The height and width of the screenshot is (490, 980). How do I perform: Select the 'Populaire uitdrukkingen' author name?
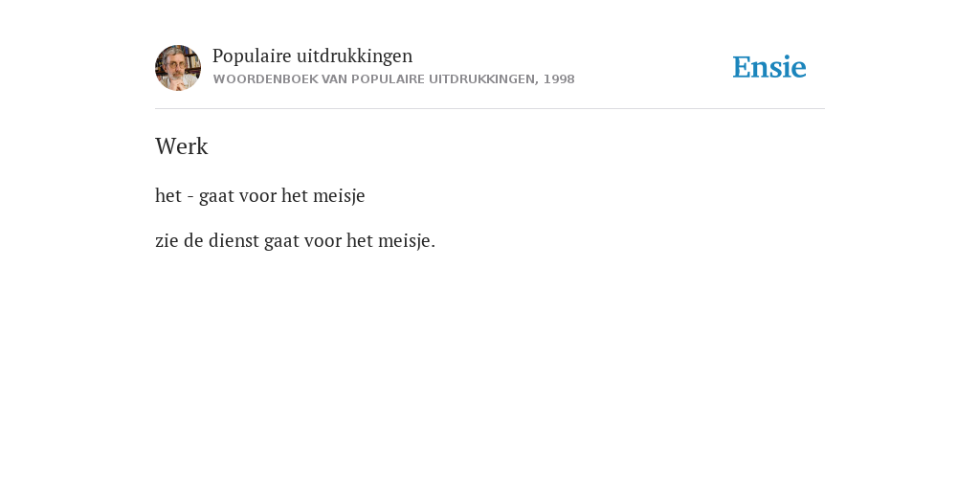click(x=313, y=56)
